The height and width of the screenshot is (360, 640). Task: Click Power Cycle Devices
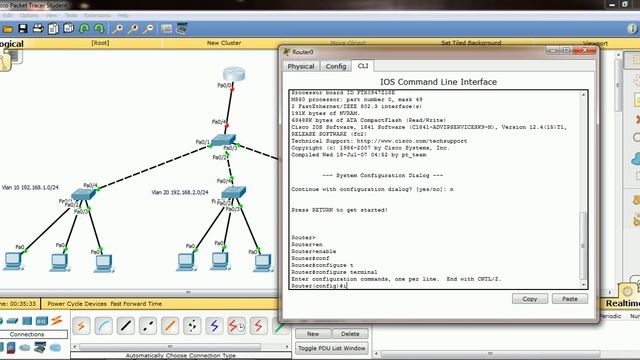coord(77,304)
